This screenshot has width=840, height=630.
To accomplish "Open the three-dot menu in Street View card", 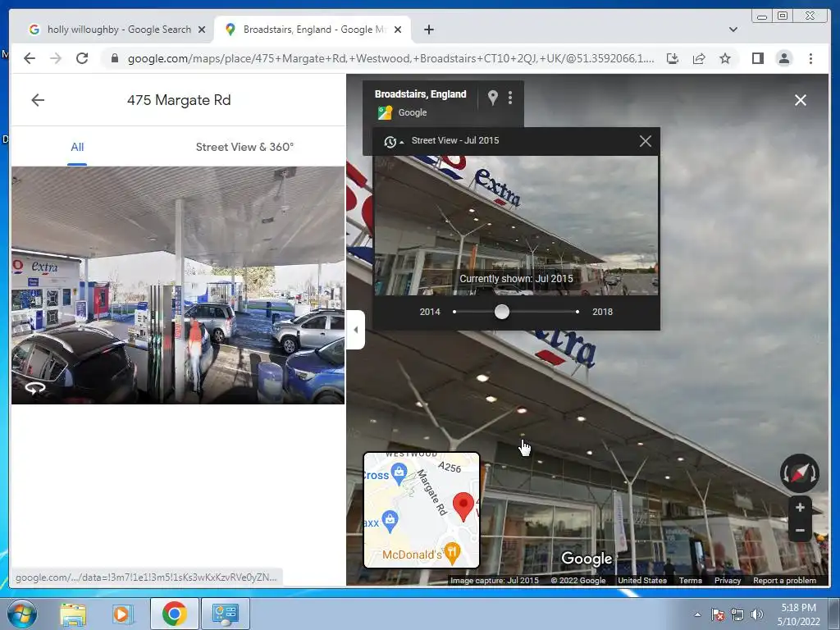I will point(510,97).
